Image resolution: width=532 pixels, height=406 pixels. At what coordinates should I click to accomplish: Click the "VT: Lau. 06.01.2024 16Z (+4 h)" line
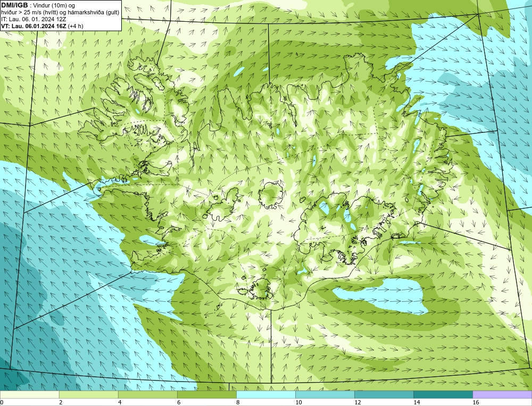click(x=42, y=26)
